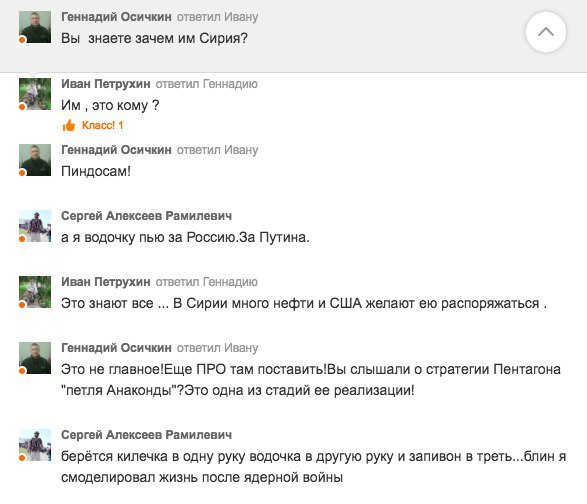Click the round scroll-up chevron button
This screenshot has width=587, height=504.
[546, 32]
